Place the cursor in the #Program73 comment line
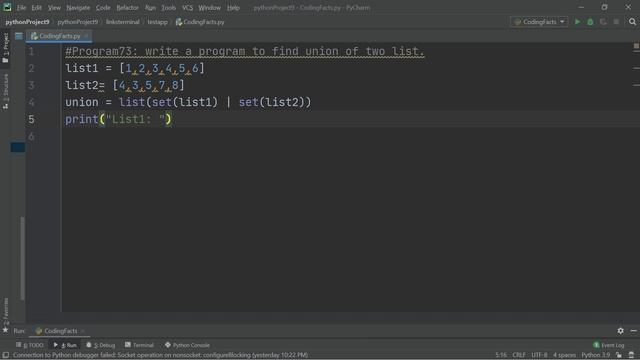Screen dimensions: 640x360 pyautogui.click(x=245, y=51)
